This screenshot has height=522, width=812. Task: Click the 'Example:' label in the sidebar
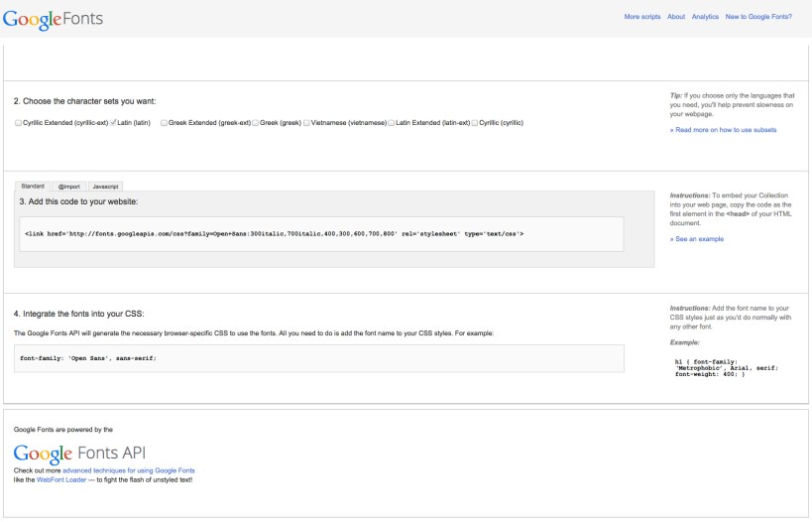pyautogui.click(x=685, y=342)
